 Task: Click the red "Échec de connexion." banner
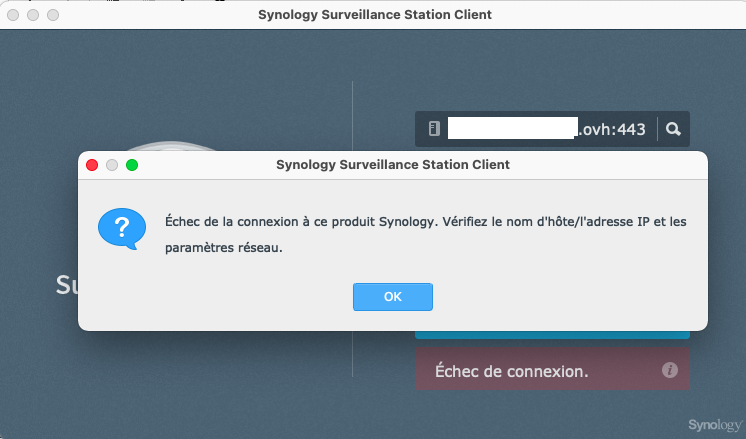(530, 371)
